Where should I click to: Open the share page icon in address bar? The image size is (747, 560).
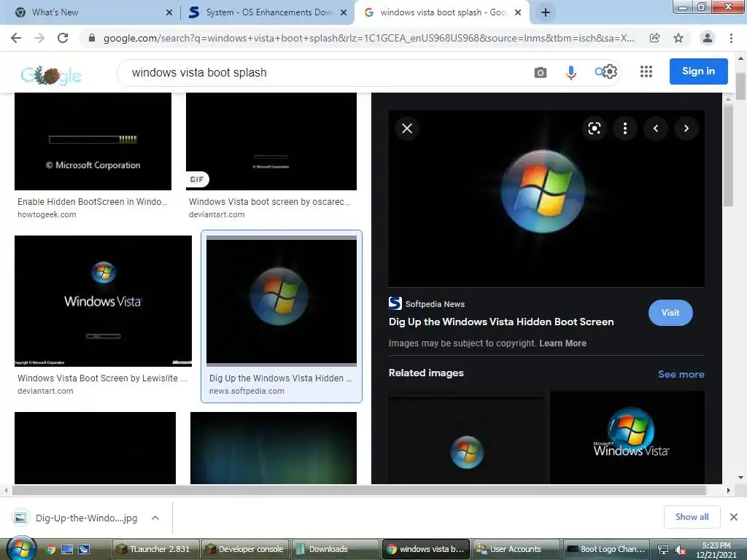pos(655,38)
